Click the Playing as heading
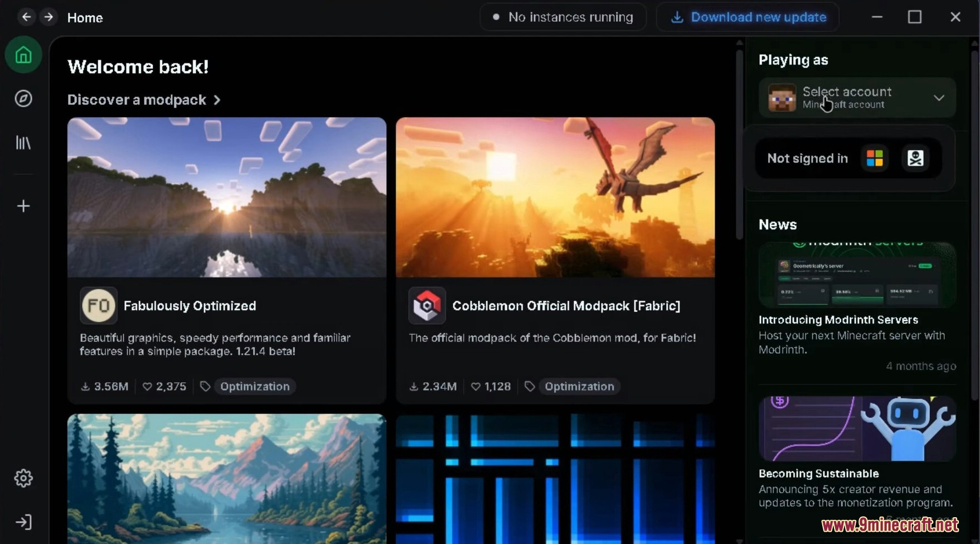The image size is (980, 544). coord(793,60)
